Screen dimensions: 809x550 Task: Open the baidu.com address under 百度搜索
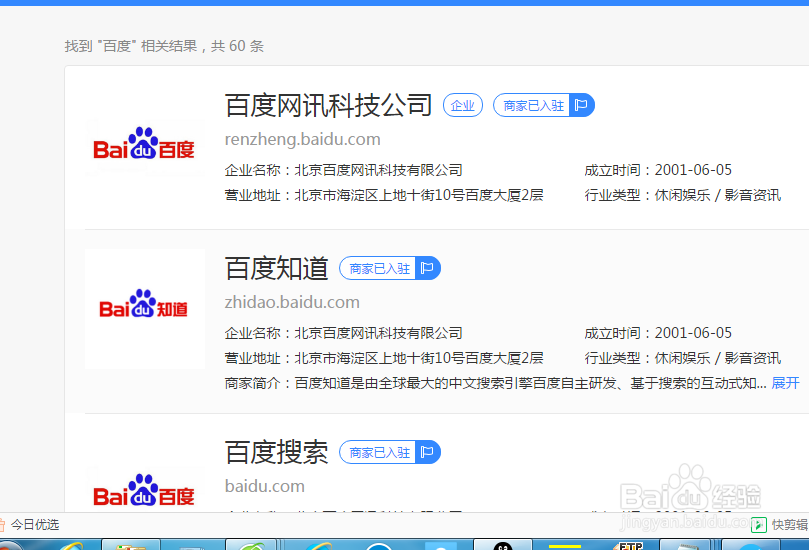click(265, 486)
